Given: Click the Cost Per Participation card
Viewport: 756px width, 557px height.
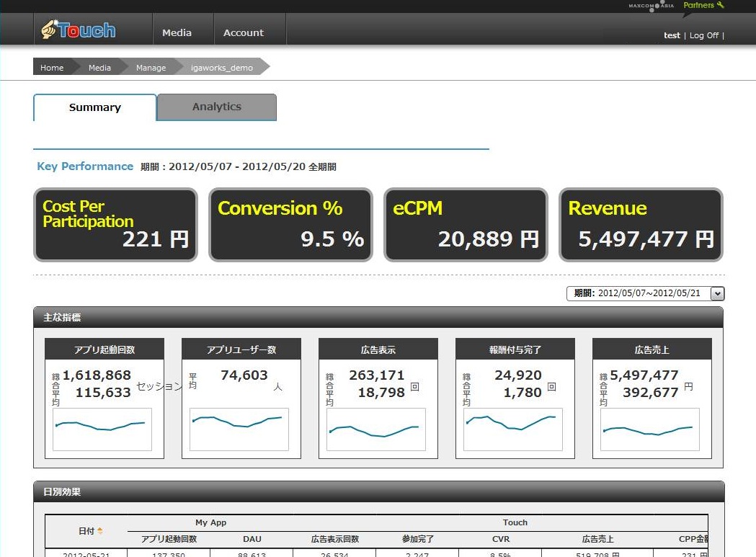Looking at the screenshot, I should (x=115, y=225).
